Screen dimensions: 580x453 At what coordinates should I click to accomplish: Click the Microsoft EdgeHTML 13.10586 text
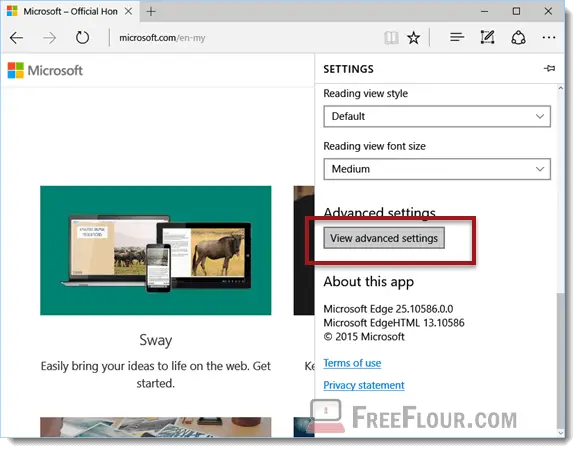tap(394, 322)
